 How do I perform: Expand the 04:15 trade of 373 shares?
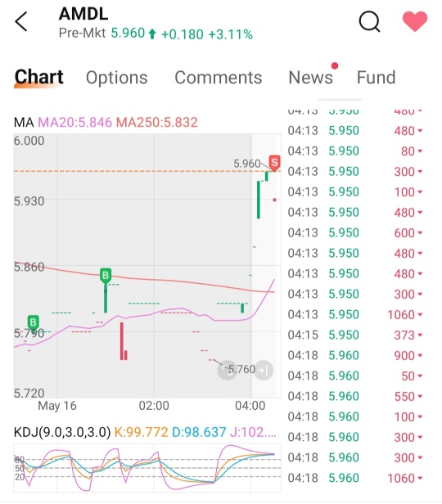point(355,335)
